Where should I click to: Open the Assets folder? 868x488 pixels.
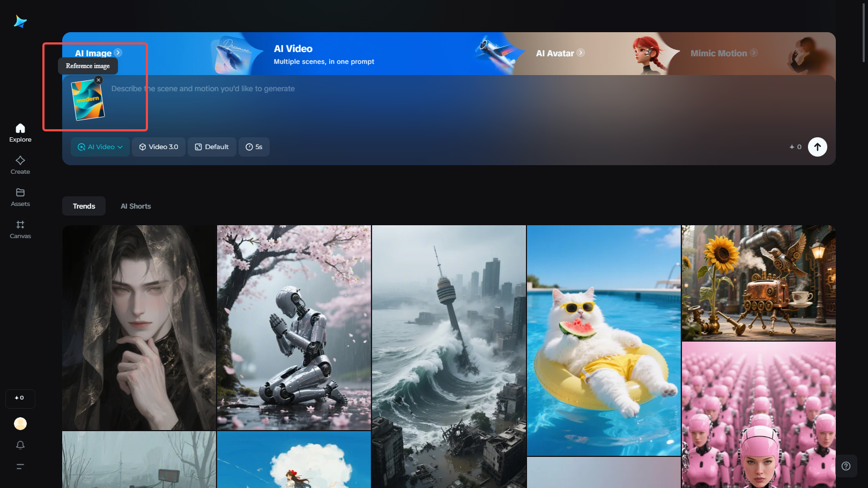click(x=20, y=197)
